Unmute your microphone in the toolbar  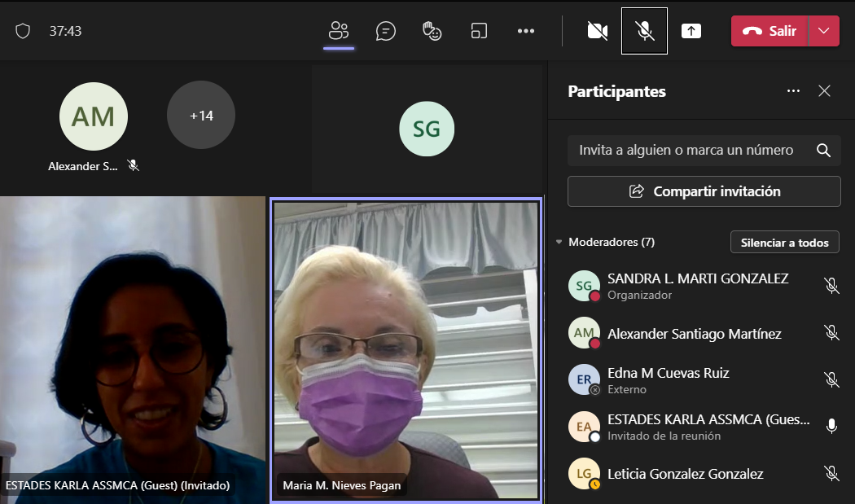click(645, 31)
